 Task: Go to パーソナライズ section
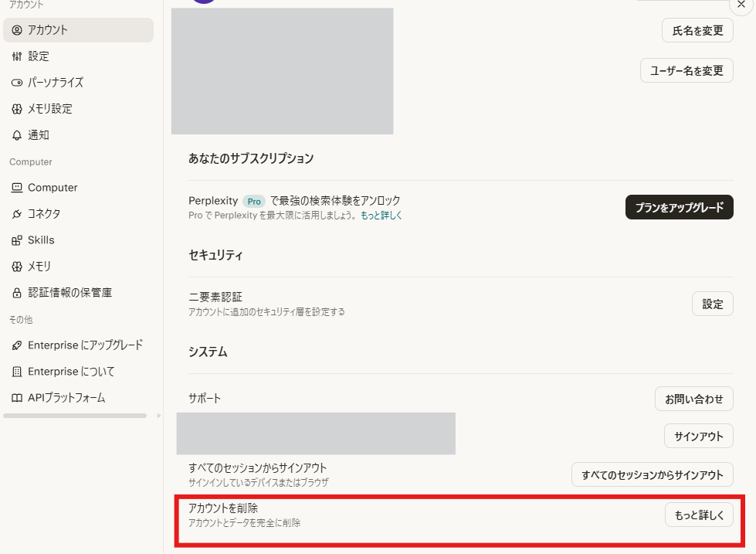78,83
